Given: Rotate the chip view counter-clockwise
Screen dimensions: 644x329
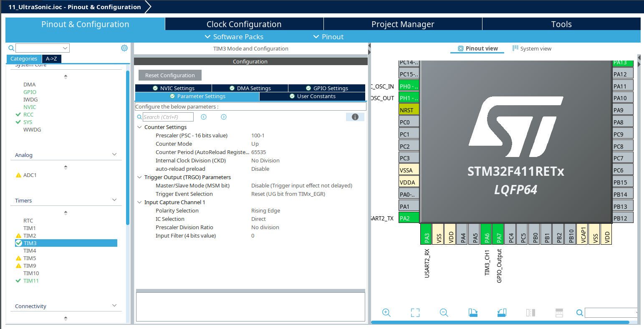Looking at the screenshot, I should click(502, 313).
